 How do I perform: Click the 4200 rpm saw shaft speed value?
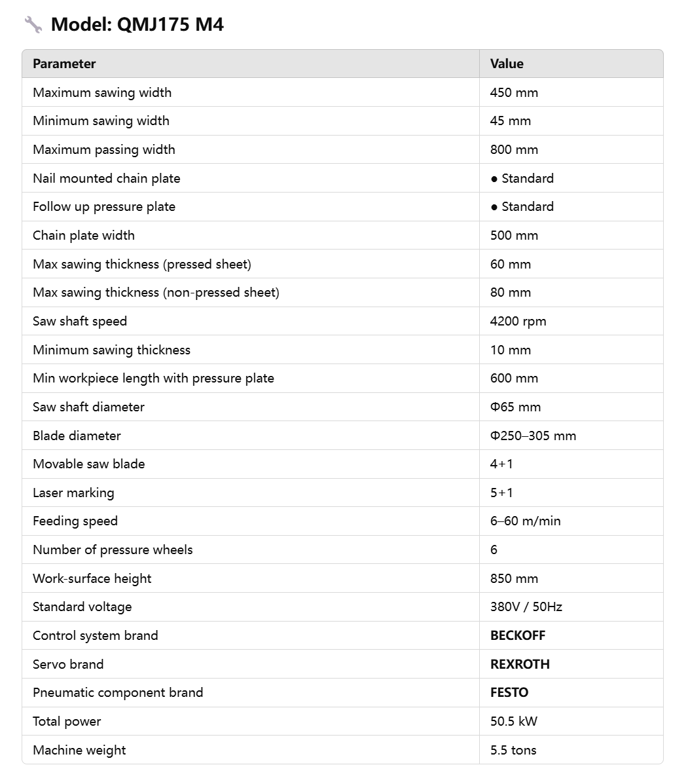pos(518,322)
